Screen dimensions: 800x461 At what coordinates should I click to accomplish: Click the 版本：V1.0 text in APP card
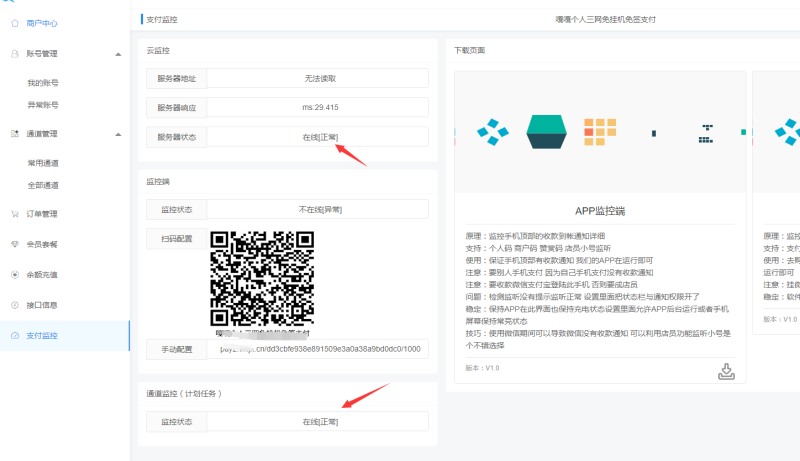(482, 368)
